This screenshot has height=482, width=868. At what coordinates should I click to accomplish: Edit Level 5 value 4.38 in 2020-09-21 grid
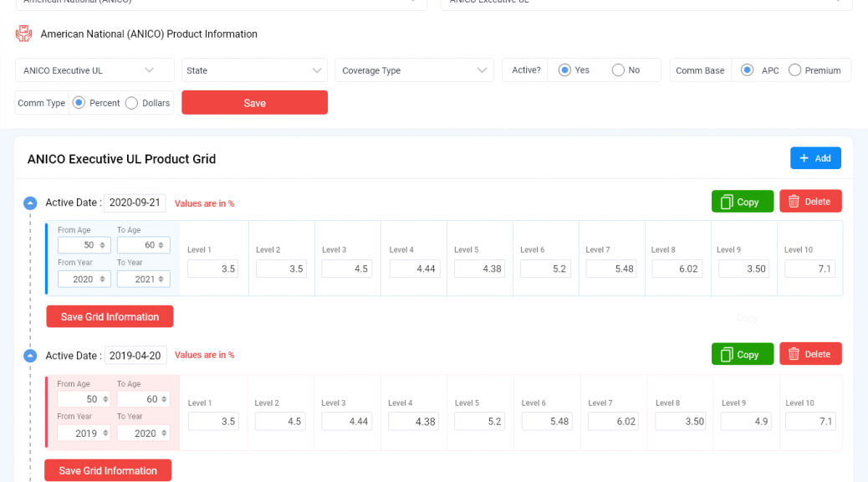coord(479,269)
